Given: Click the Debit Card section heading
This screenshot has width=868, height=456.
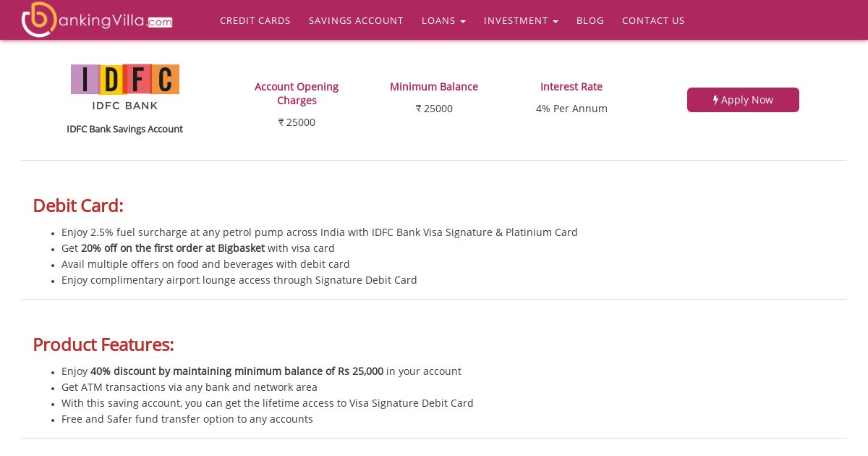Looking at the screenshot, I should (78, 206).
